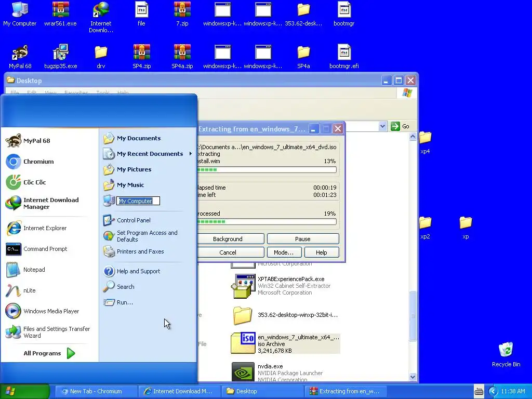Cancel the extraction
Screen dimensions: 532x399
[230, 252]
